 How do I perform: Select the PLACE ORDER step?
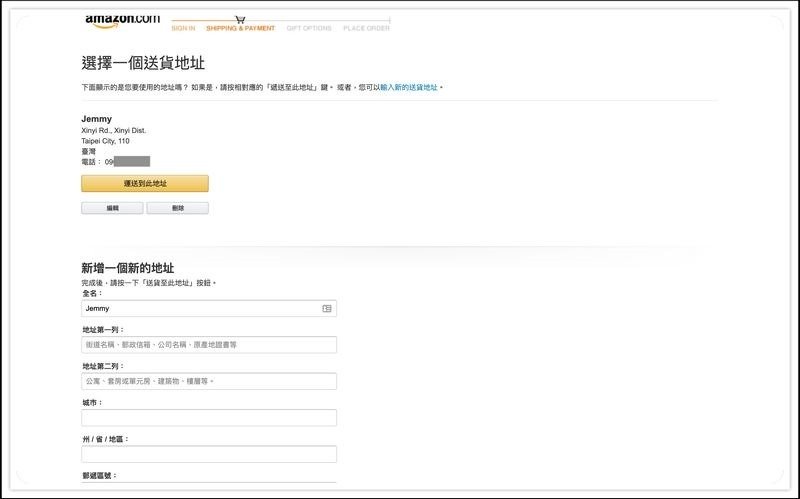click(x=366, y=29)
